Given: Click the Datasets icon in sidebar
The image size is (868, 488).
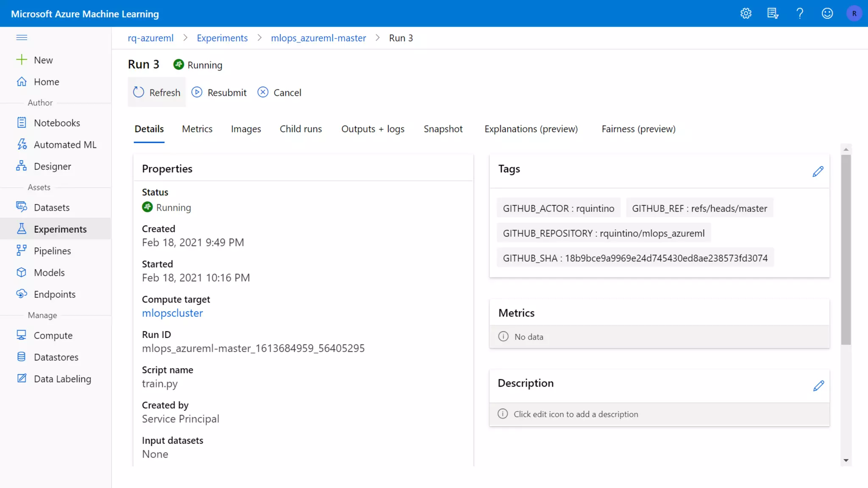Looking at the screenshot, I should point(21,207).
